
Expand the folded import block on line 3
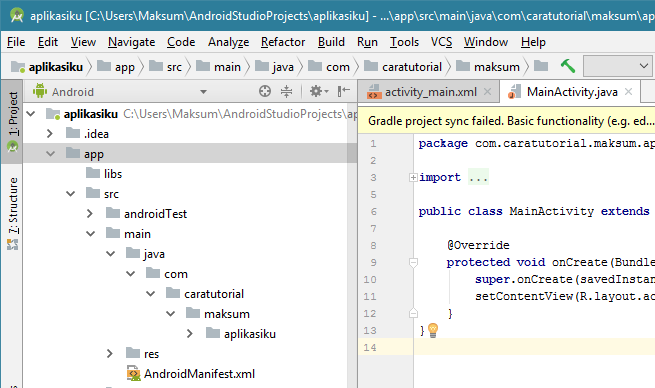pyautogui.click(x=413, y=178)
